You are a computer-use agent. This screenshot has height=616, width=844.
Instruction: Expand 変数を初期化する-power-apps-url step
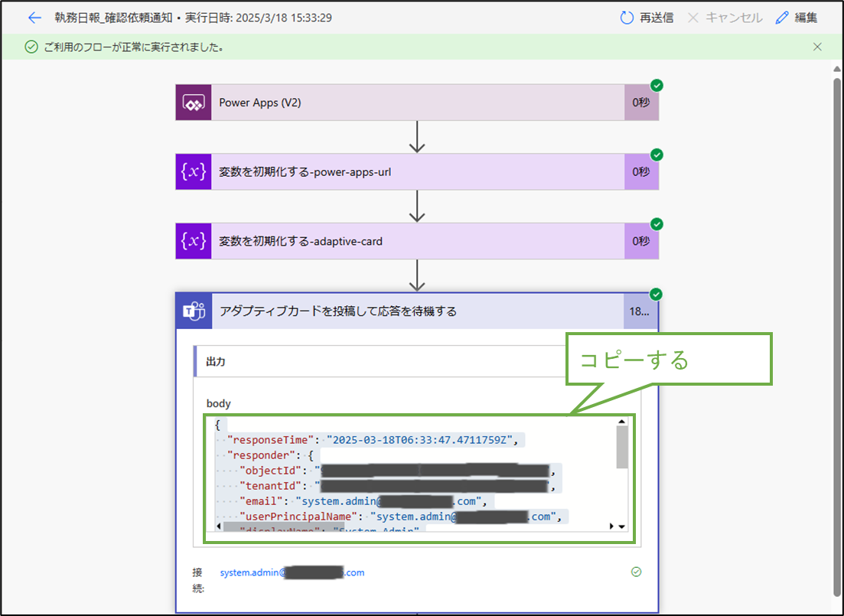click(x=418, y=171)
